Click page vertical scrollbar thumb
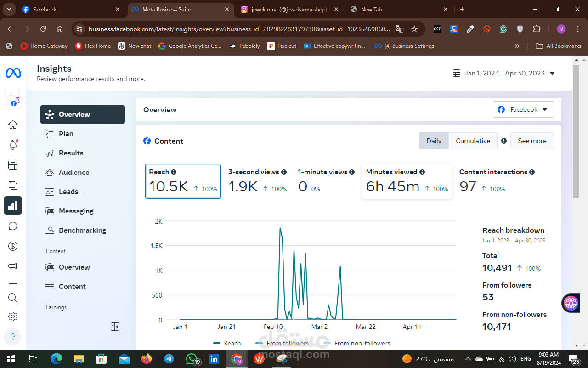 click(576, 132)
